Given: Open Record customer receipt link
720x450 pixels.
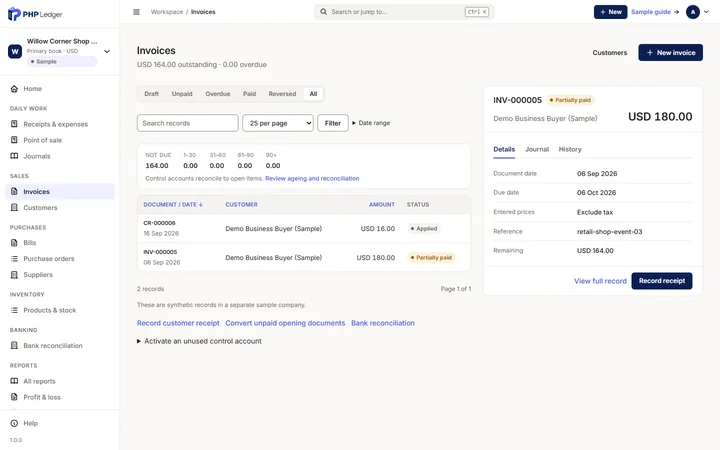Looking at the screenshot, I should click(x=178, y=323).
